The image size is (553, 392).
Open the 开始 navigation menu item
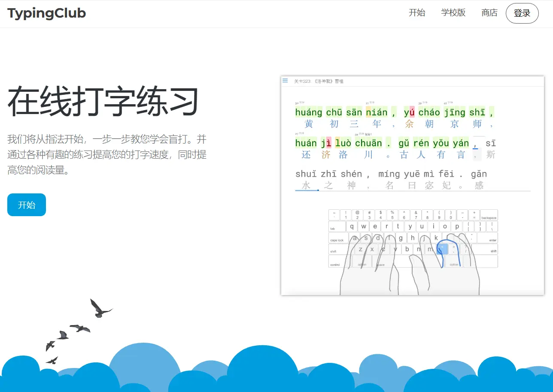click(x=416, y=13)
